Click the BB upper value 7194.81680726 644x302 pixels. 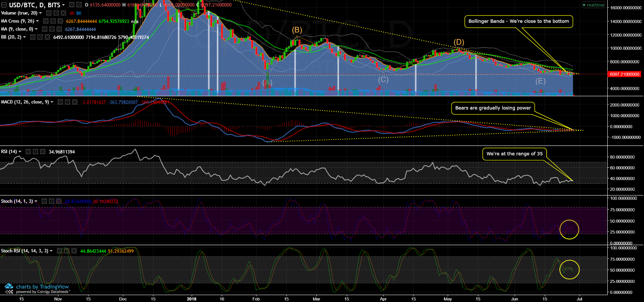(101, 37)
